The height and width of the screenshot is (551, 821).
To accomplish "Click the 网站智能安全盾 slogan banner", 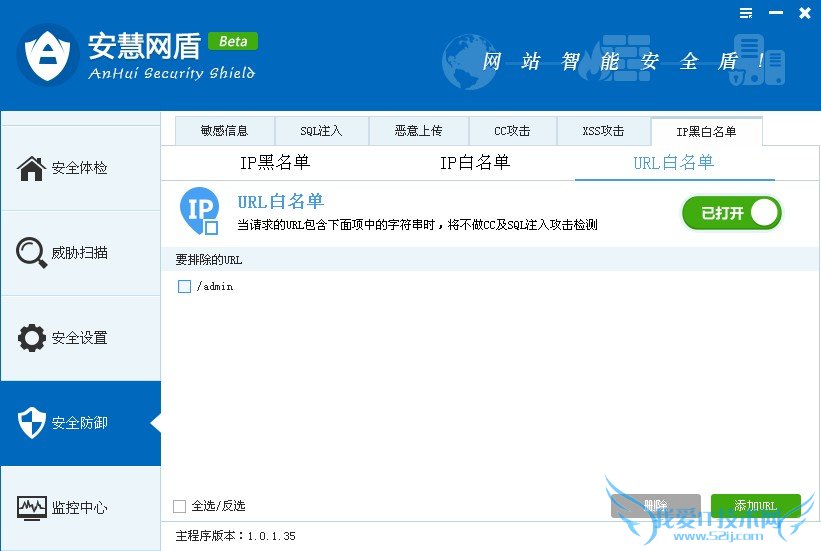I will coord(613,61).
